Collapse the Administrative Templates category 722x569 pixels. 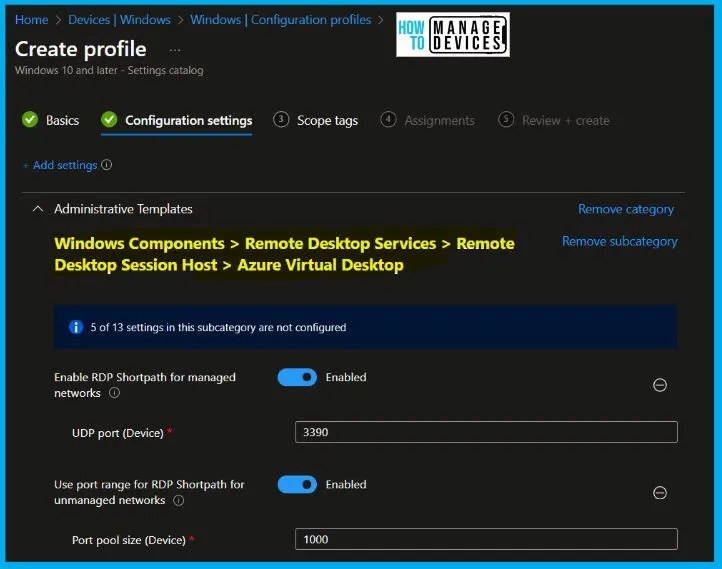[x=38, y=209]
